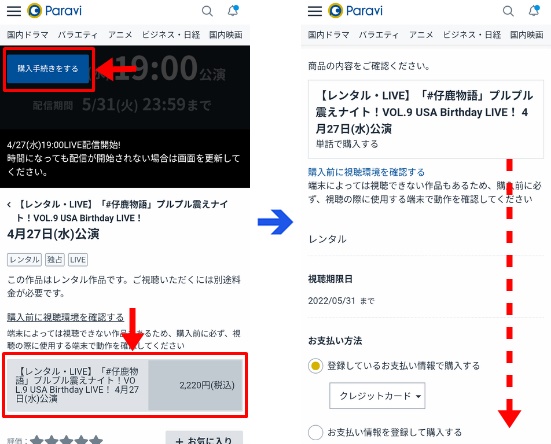Click the 4月27日(水)公演 heading
Image resolution: width=551 pixels, height=444 pixels.
point(53,234)
